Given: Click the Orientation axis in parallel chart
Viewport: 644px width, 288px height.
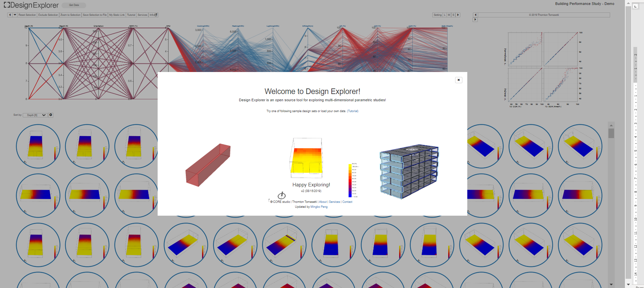Looking at the screenshot, I should point(98,63).
